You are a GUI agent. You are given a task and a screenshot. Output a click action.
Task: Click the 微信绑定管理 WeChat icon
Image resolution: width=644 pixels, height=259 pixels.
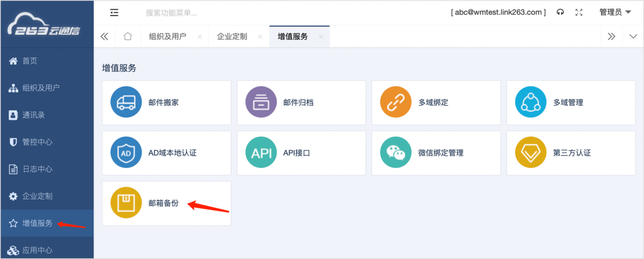click(395, 153)
